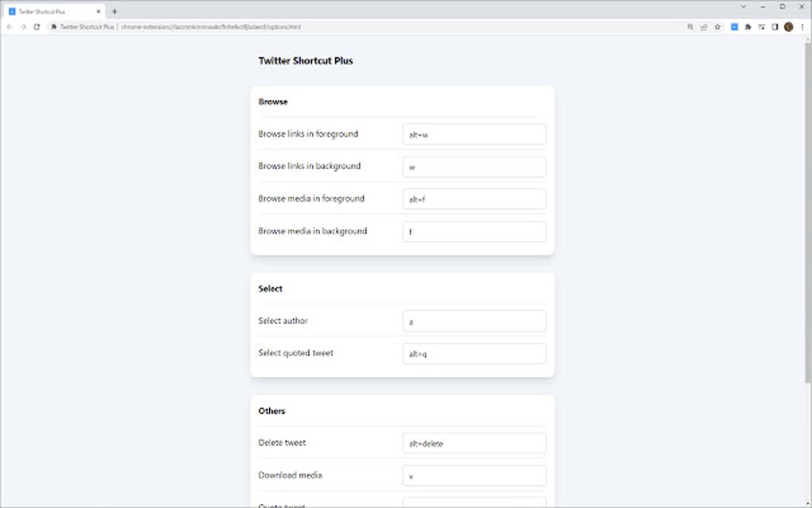Edit the Browse links in foreground shortcut field

pyautogui.click(x=474, y=134)
